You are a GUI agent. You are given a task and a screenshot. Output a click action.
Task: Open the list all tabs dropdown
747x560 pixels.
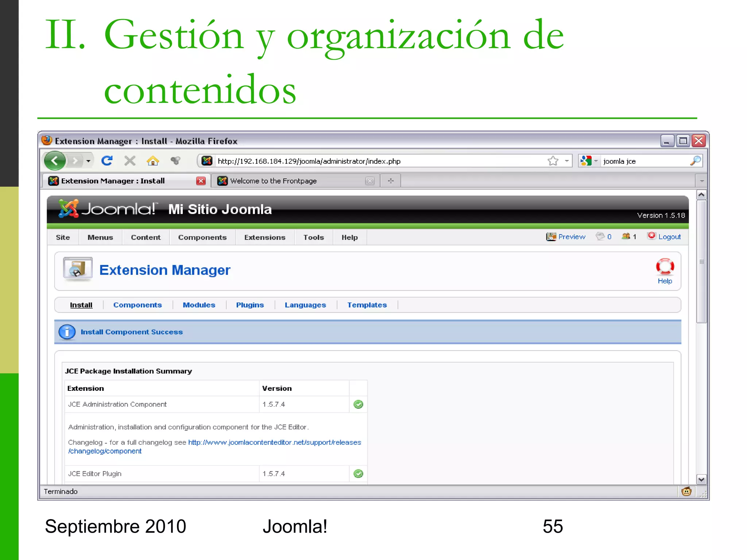[x=701, y=181]
